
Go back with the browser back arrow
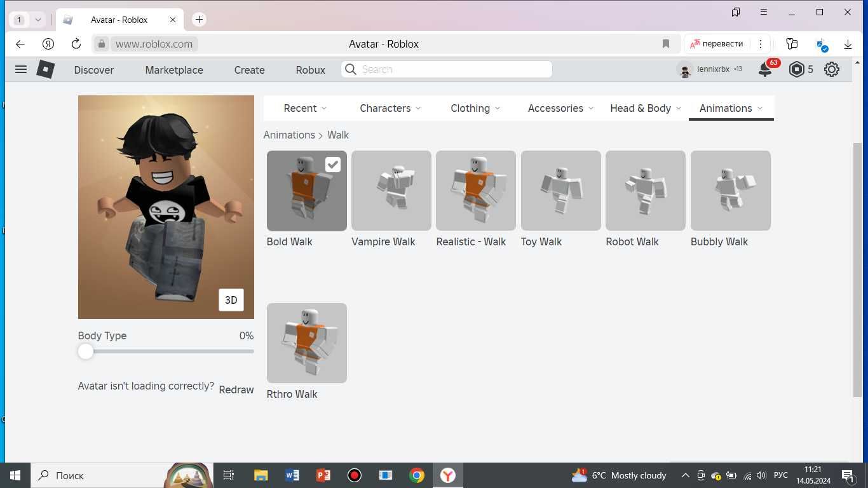pos(20,44)
